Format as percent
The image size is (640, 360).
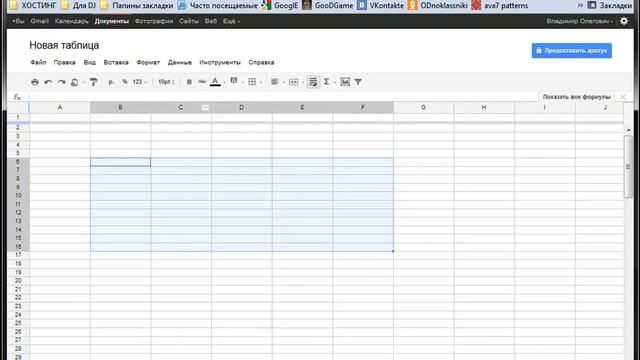[x=124, y=82]
